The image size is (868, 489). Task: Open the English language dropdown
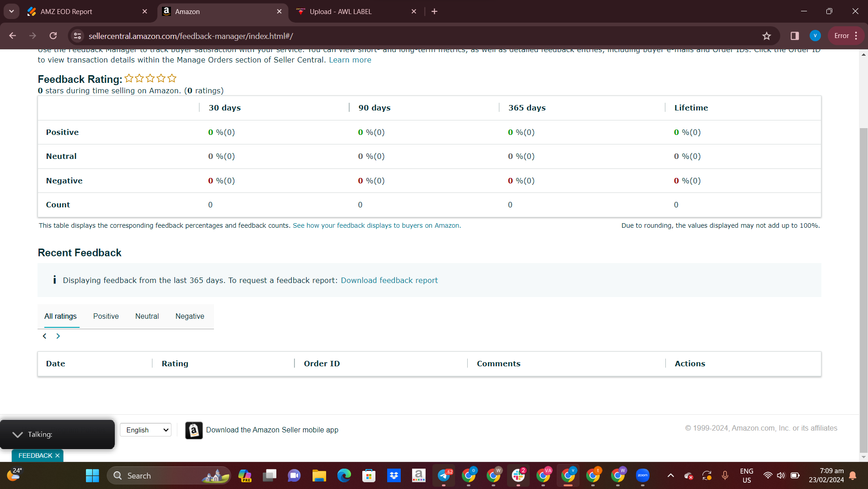click(x=146, y=430)
